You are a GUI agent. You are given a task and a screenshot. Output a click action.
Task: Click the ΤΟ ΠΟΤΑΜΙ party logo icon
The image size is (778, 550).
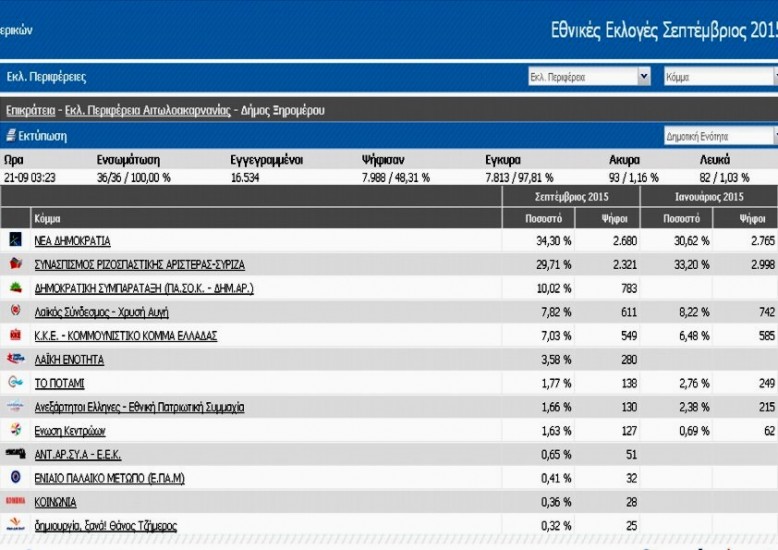click(15, 382)
